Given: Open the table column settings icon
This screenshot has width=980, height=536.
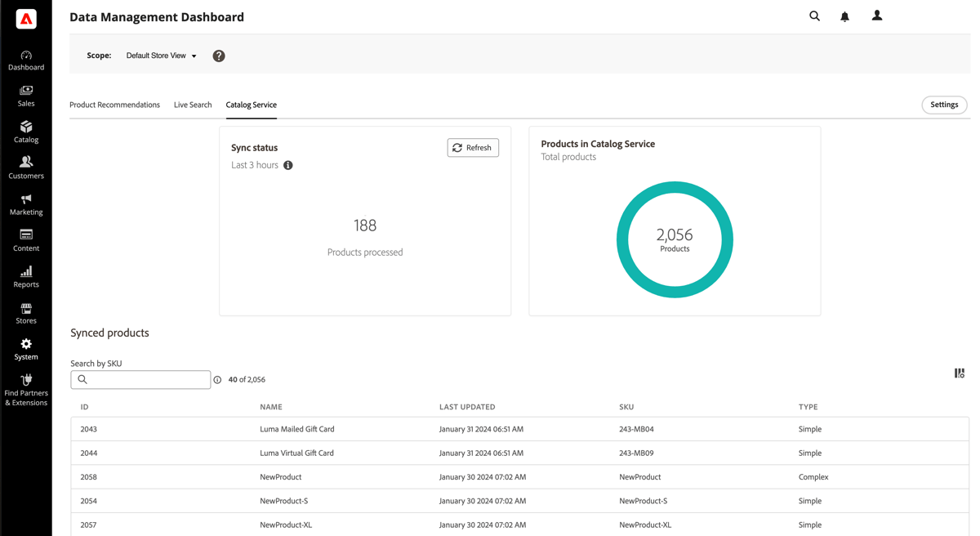Looking at the screenshot, I should coord(960,373).
